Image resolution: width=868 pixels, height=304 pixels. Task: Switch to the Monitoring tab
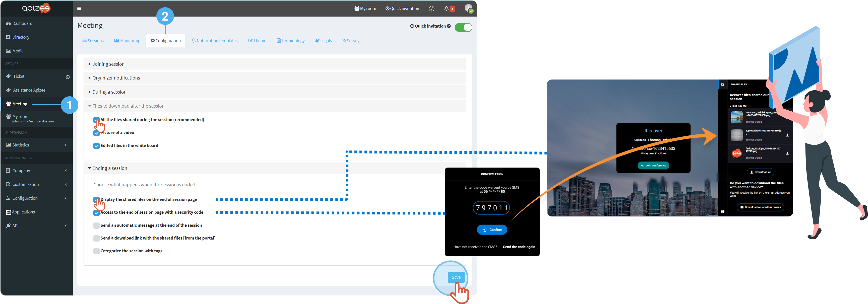pos(127,41)
